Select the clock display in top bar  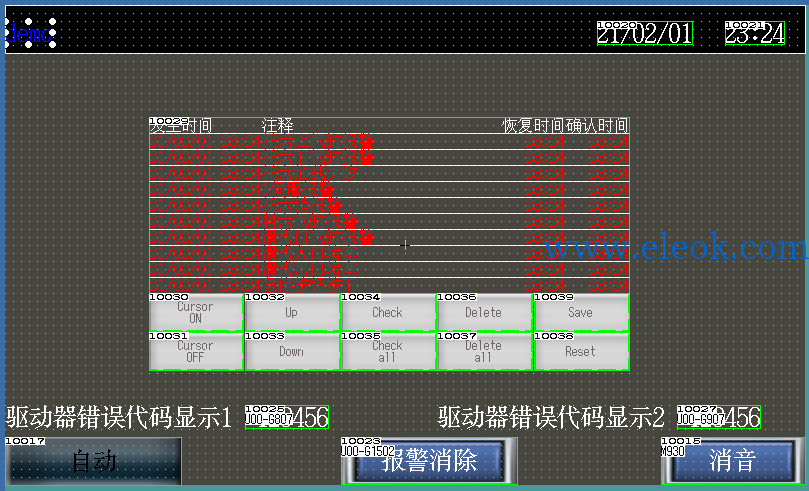[x=755, y=34]
